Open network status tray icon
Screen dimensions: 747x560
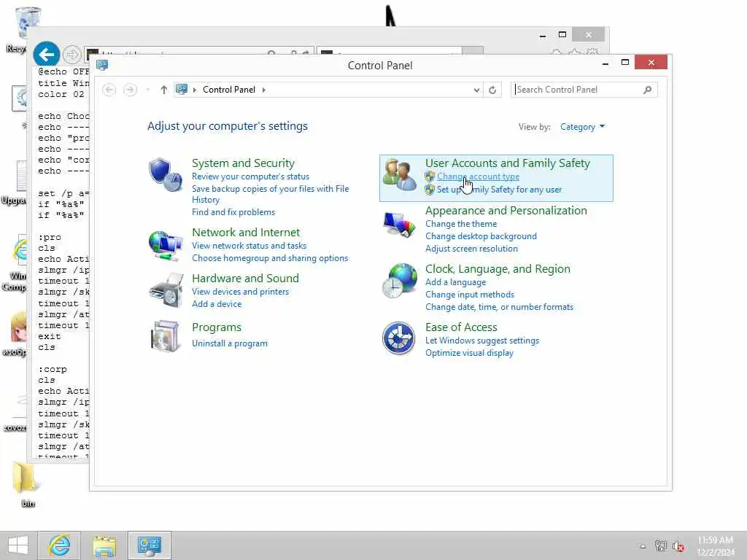click(x=660, y=545)
